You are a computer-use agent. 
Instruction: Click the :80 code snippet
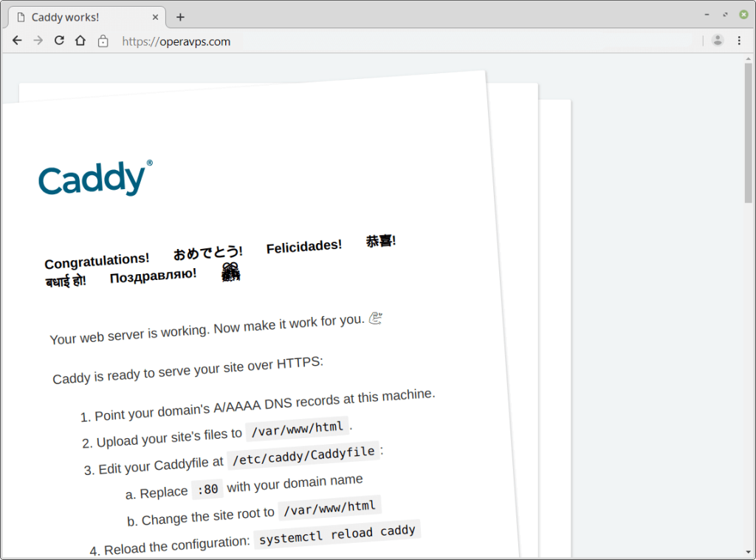(x=207, y=490)
